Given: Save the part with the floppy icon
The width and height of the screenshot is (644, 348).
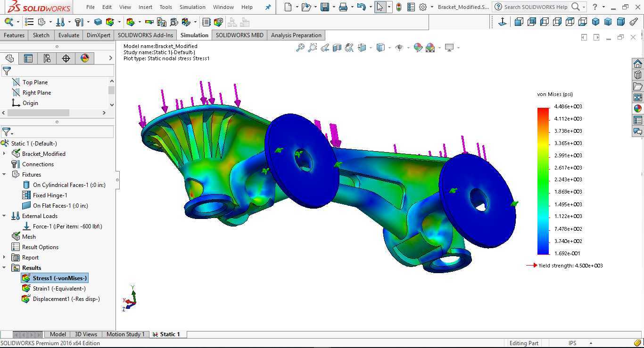Looking at the screenshot, I should point(324,7).
